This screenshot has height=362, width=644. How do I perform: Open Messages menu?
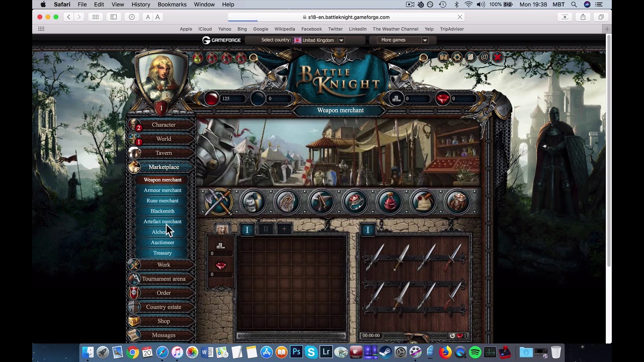(164, 335)
